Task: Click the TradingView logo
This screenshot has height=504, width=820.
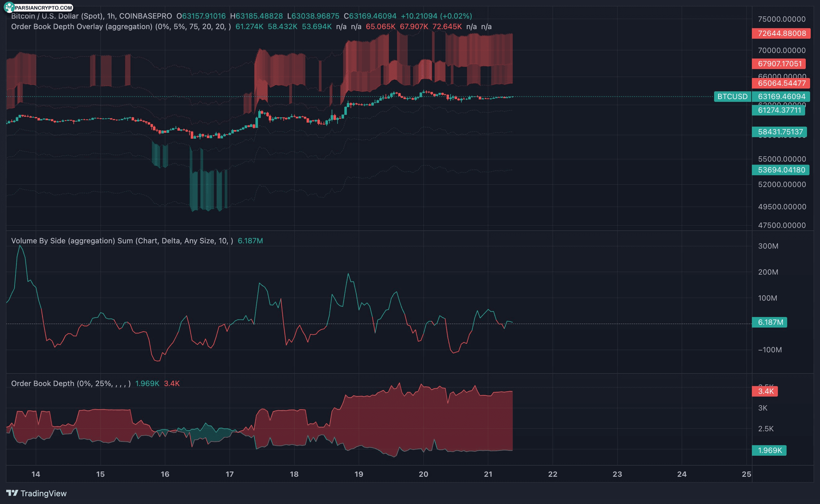Action: [x=36, y=493]
